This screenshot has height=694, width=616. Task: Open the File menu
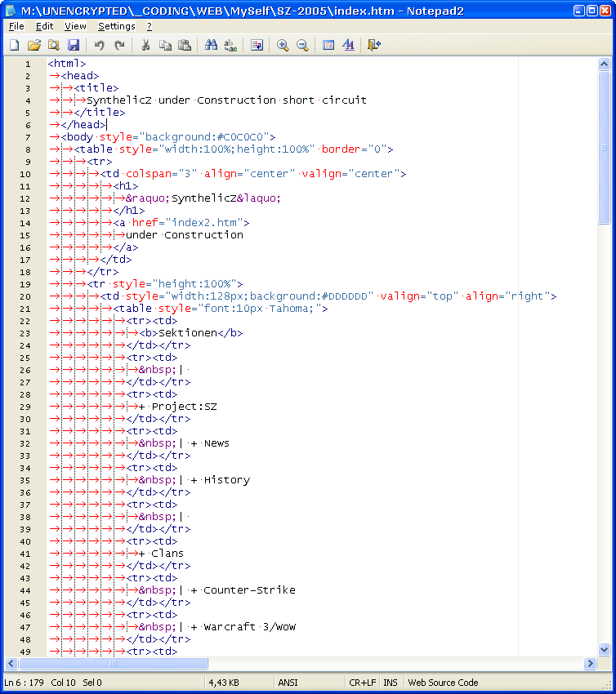click(x=16, y=27)
